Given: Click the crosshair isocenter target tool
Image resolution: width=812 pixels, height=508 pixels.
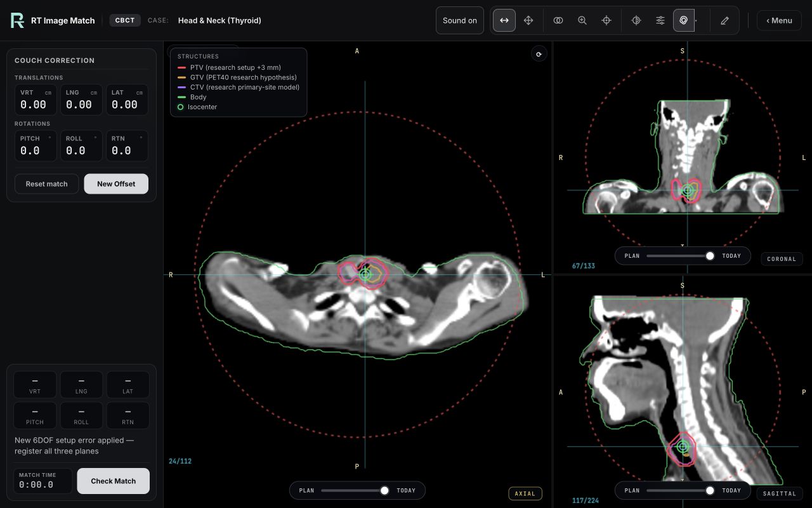Looking at the screenshot, I should click(x=606, y=20).
